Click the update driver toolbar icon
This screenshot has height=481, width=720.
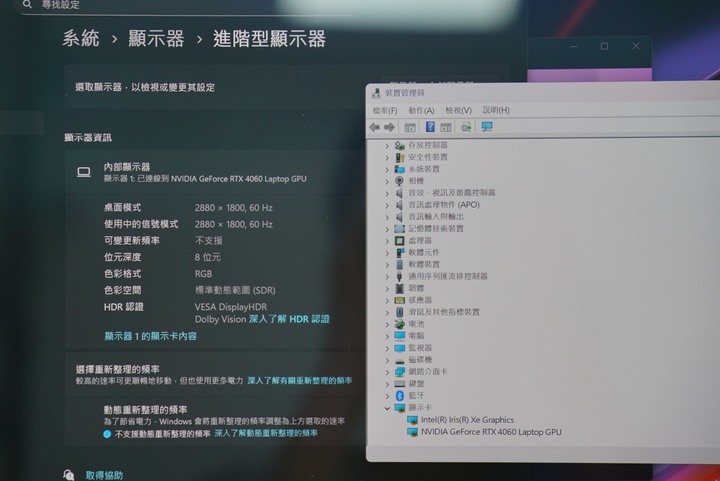(x=466, y=127)
